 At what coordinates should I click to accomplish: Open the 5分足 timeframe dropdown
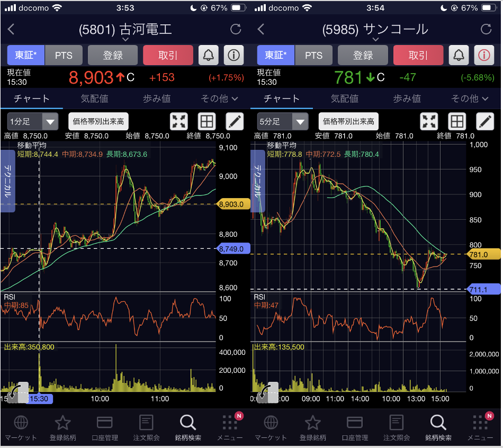[283, 122]
